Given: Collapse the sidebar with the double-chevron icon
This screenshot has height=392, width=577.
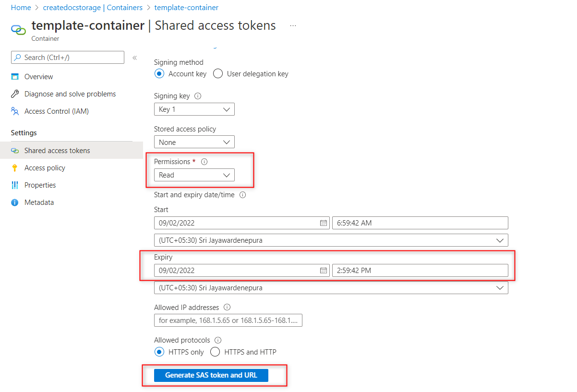Looking at the screenshot, I should click(135, 58).
